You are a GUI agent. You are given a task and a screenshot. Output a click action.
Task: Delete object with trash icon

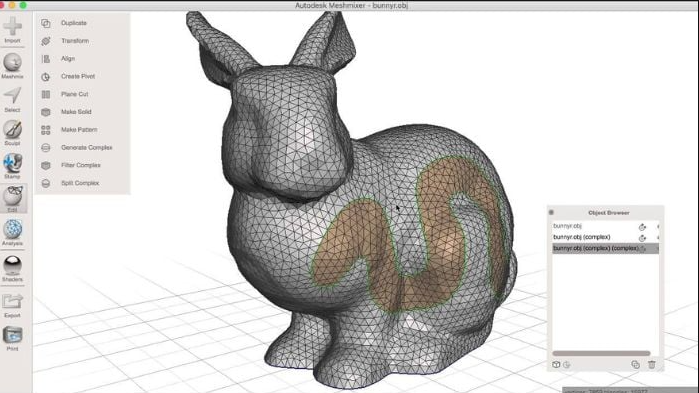click(x=652, y=364)
